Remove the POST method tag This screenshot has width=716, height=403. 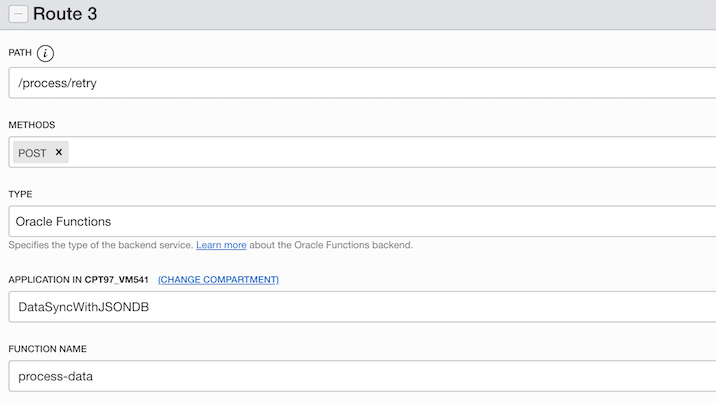pos(59,152)
